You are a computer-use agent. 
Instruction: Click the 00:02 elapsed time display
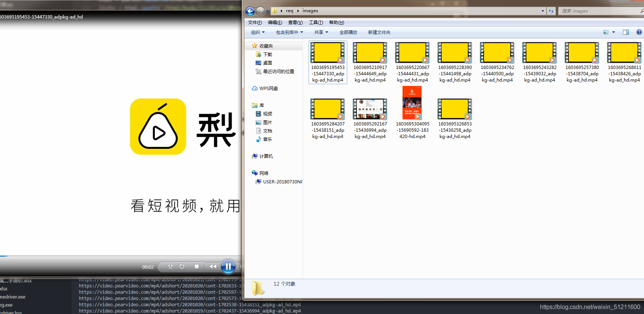[148, 267]
